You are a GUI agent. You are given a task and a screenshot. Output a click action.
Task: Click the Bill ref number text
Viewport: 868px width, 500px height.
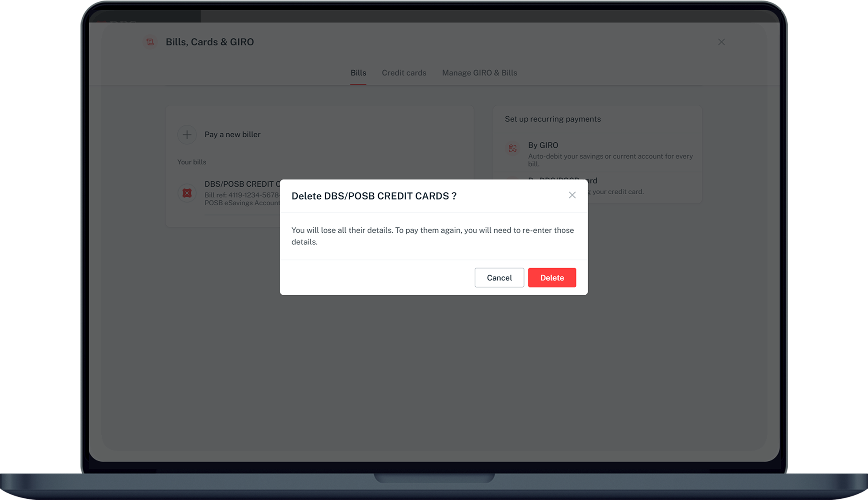[x=242, y=195]
